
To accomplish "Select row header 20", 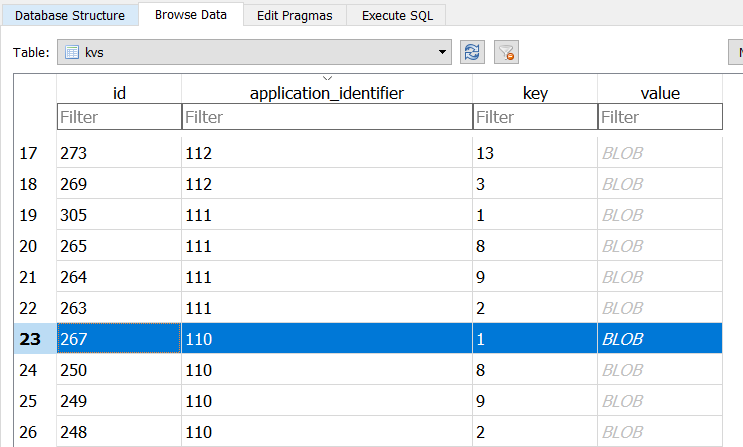I will point(35,246).
